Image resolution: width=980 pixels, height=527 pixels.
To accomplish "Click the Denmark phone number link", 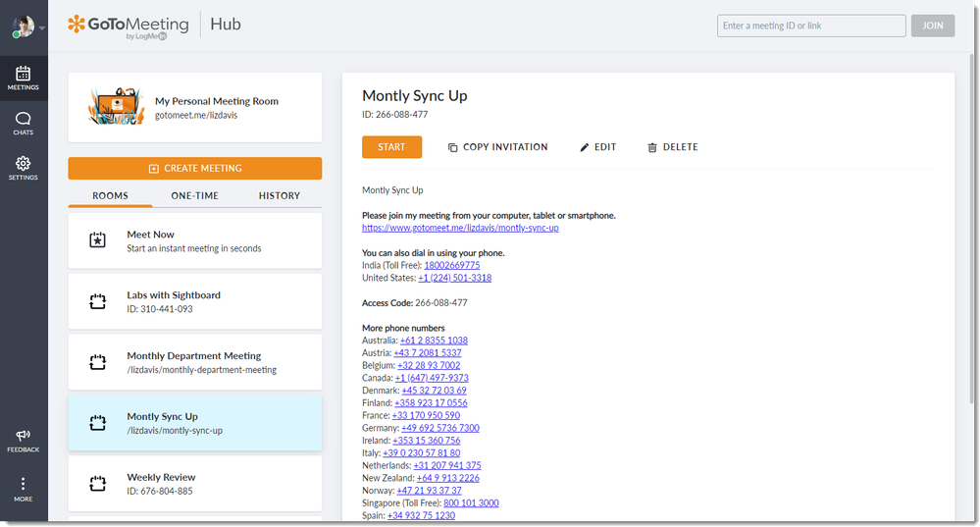I will coord(434,390).
